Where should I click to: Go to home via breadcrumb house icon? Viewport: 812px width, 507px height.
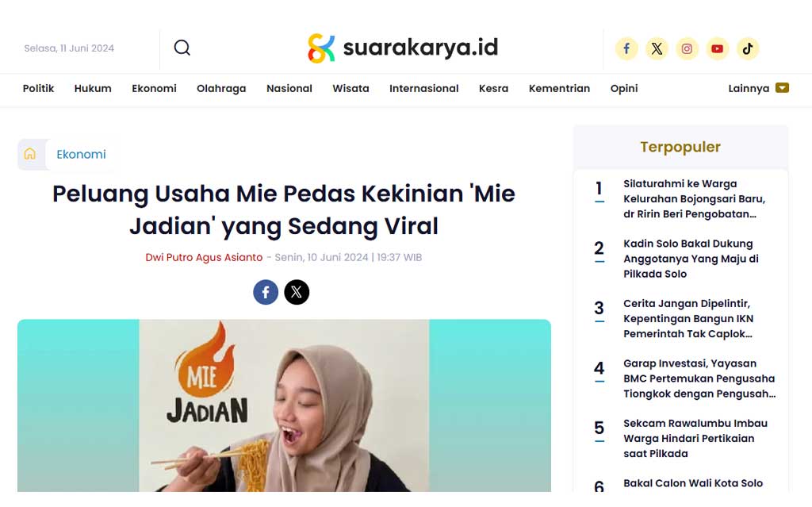point(30,154)
